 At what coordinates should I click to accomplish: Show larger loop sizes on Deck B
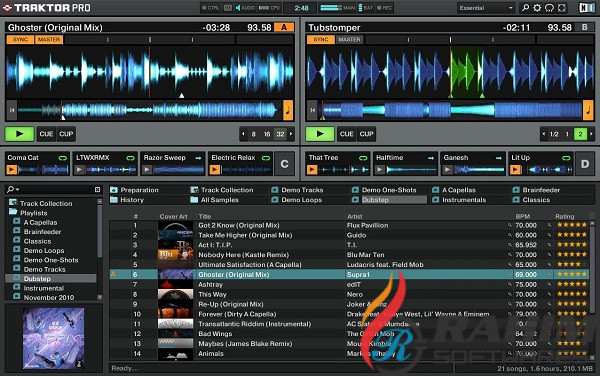pyautogui.click(x=592, y=134)
